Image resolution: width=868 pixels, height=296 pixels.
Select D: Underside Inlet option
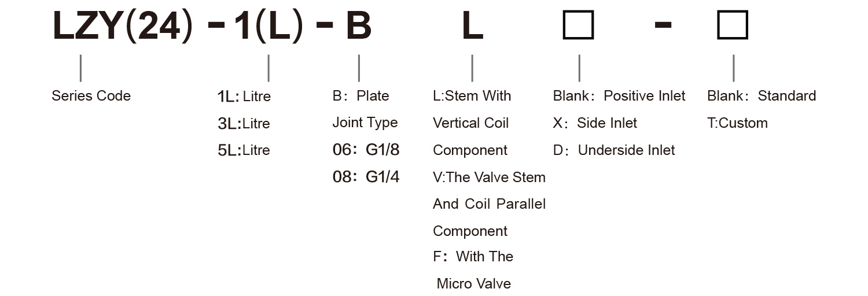tap(614, 150)
